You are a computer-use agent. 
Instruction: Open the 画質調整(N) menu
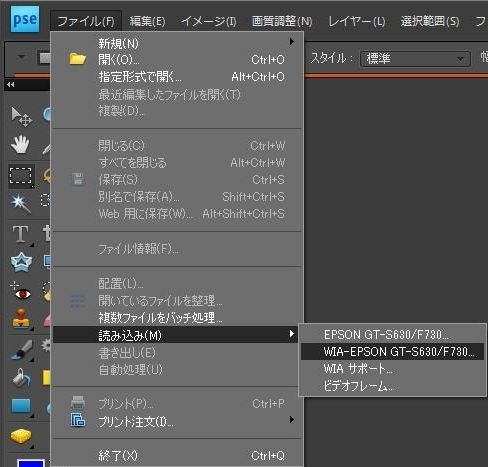[282, 21]
